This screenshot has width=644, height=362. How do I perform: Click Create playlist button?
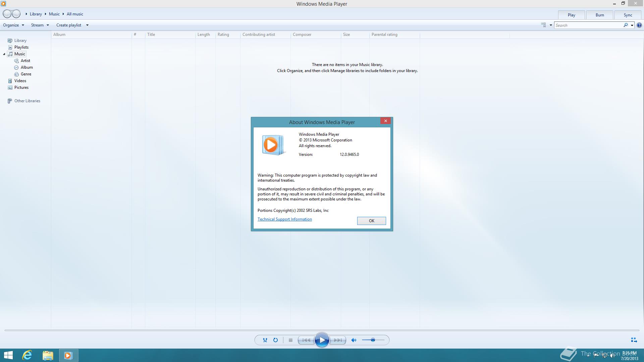click(69, 25)
